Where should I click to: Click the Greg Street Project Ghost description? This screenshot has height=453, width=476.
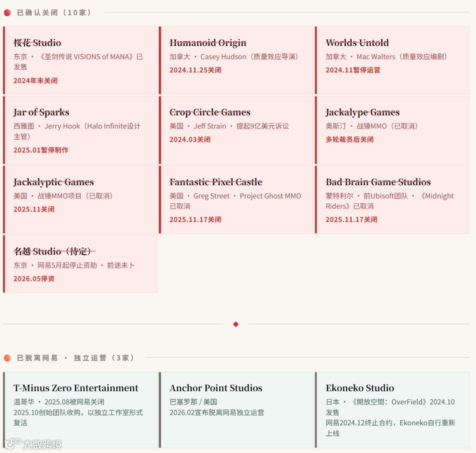pyautogui.click(x=235, y=201)
